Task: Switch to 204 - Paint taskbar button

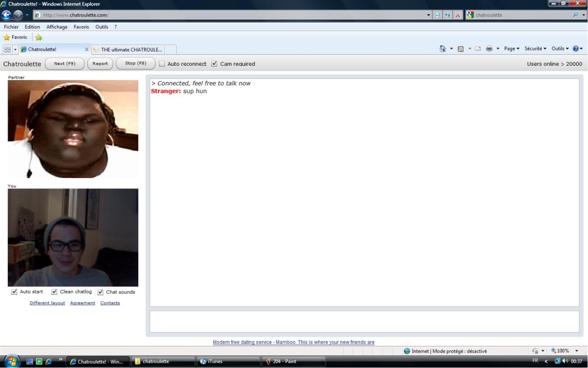Action: pyautogui.click(x=294, y=362)
